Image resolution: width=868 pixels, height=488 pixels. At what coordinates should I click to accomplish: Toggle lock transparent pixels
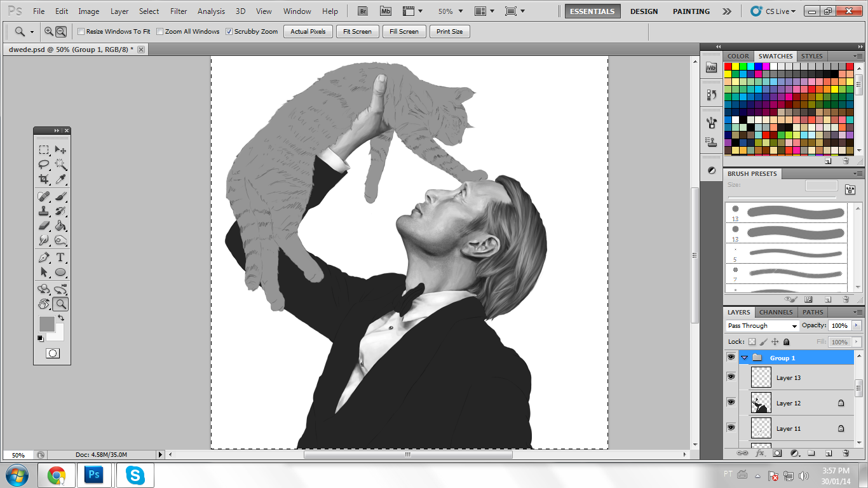[x=752, y=341]
